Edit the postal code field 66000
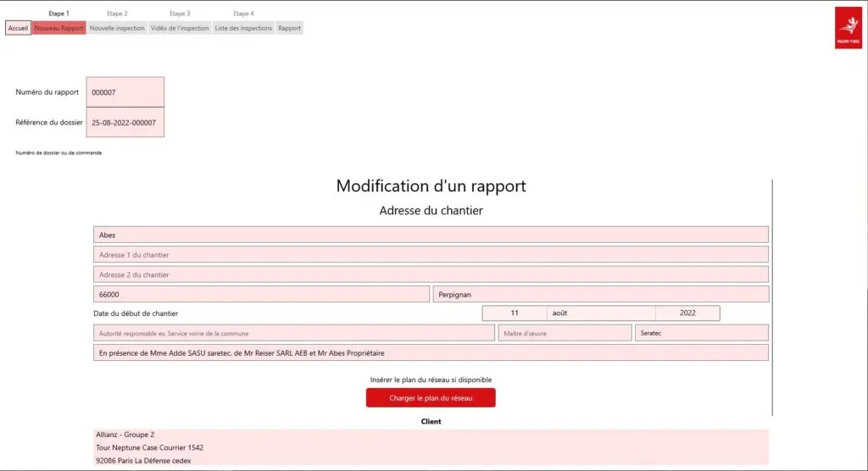 coord(261,294)
